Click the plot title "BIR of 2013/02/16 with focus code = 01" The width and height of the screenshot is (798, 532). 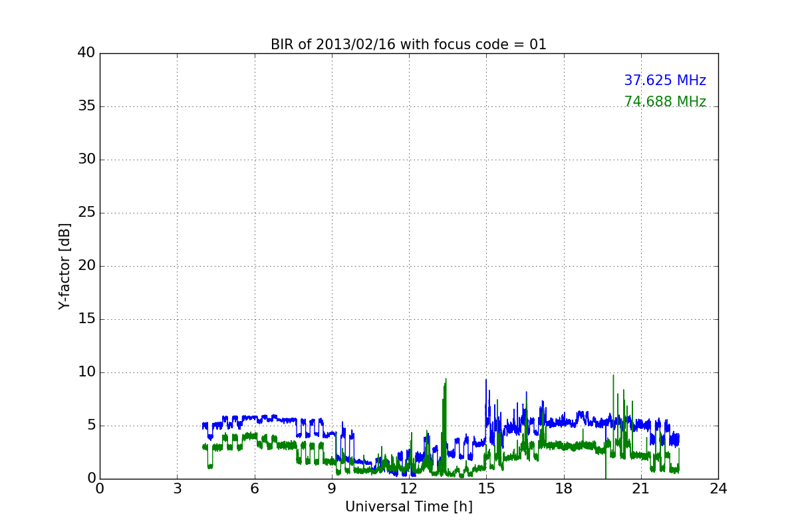click(408, 45)
